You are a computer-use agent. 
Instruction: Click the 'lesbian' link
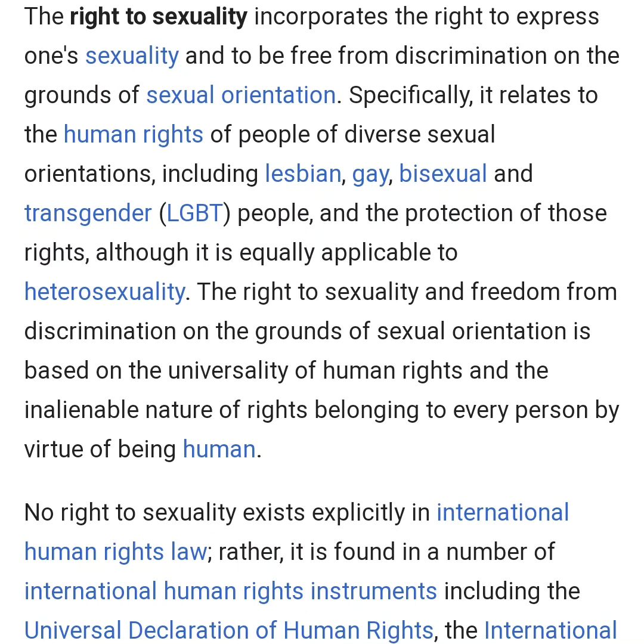pos(303,174)
